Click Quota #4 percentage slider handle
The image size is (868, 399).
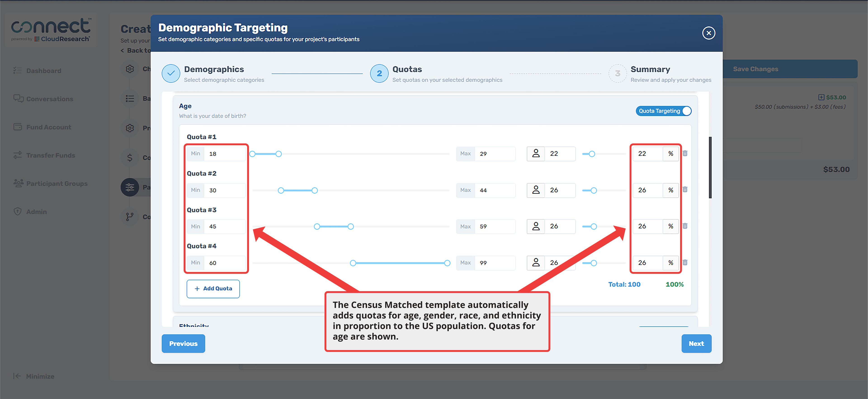tap(594, 263)
